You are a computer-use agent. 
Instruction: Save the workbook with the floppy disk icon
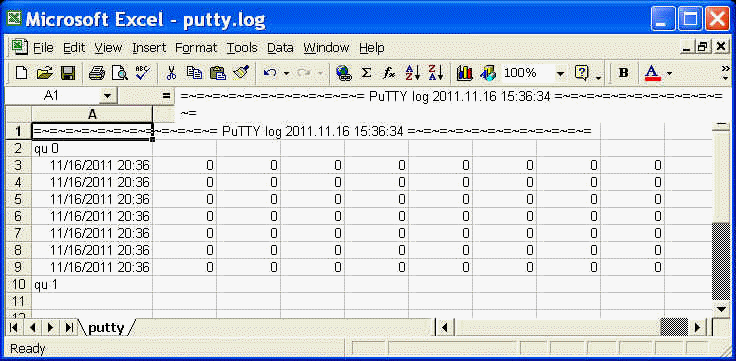pos(68,73)
